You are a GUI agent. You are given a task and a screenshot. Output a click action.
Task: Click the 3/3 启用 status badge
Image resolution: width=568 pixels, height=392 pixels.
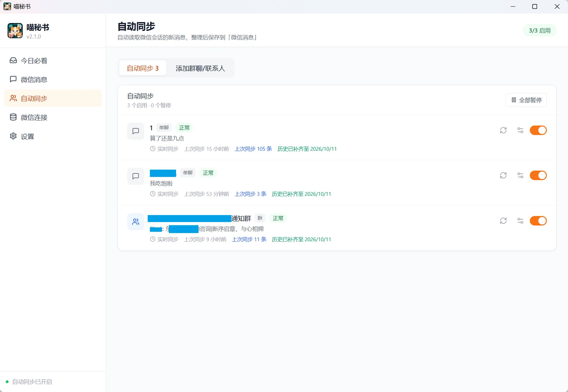click(540, 31)
